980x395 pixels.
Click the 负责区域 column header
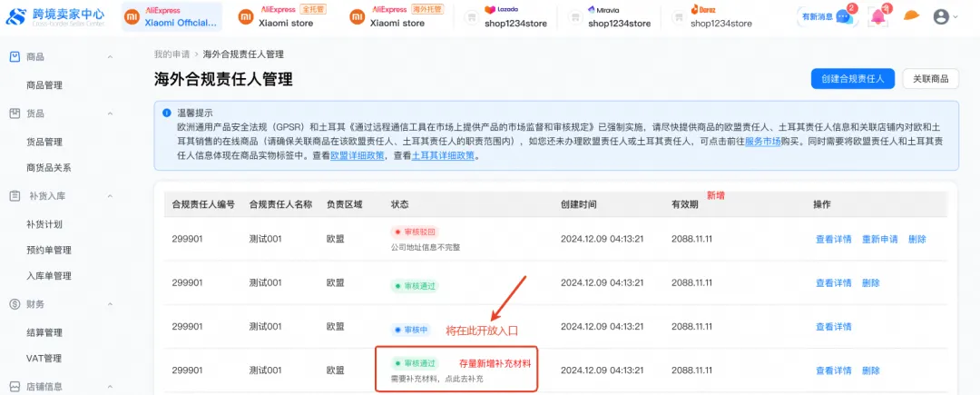345,204
